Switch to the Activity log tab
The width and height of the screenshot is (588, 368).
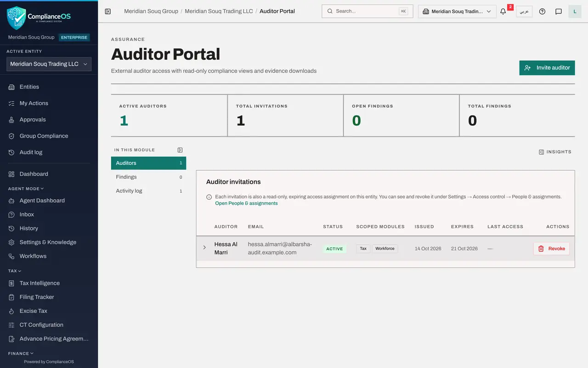[148, 191]
